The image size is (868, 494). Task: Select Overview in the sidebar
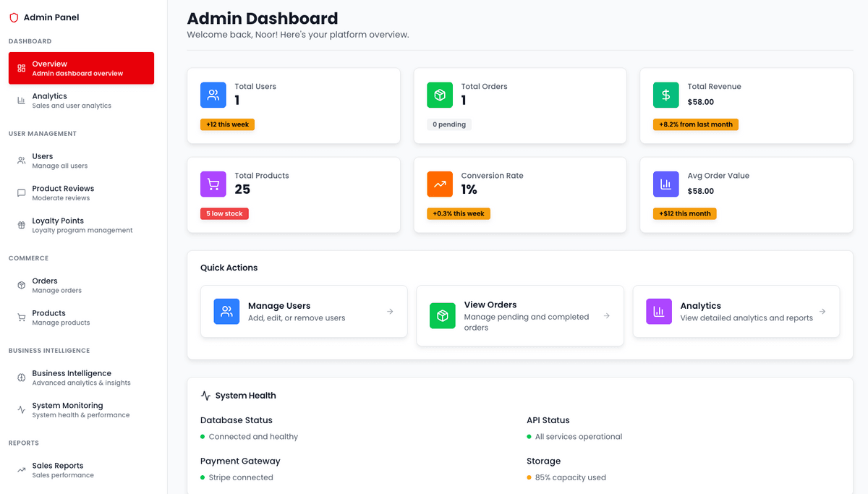[81, 68]
